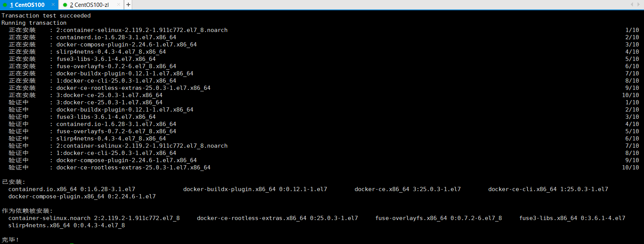Click the 验证中 line for docker-ce-rootless-extras-25.0.3-1.el7.x86_64
Image resolution: width=644 pixels, height=244 pixels.
[324, 167]
